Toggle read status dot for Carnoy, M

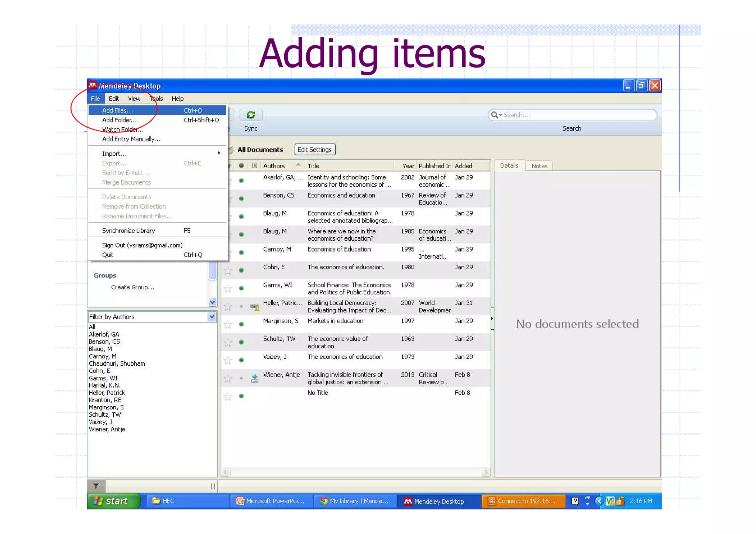pos(241,252)
